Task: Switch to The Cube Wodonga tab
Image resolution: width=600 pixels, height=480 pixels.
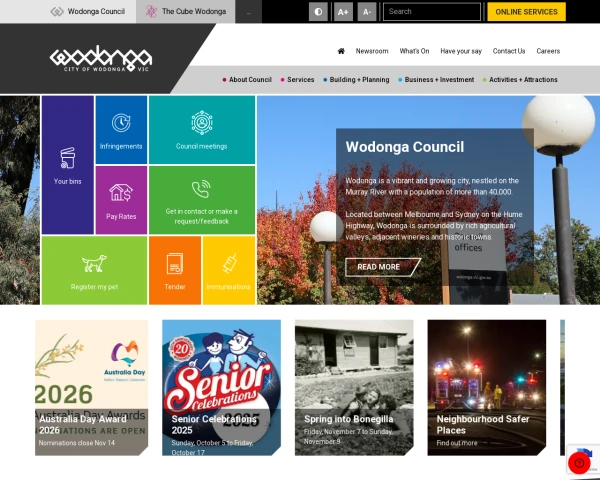Action: coord(186,11)
